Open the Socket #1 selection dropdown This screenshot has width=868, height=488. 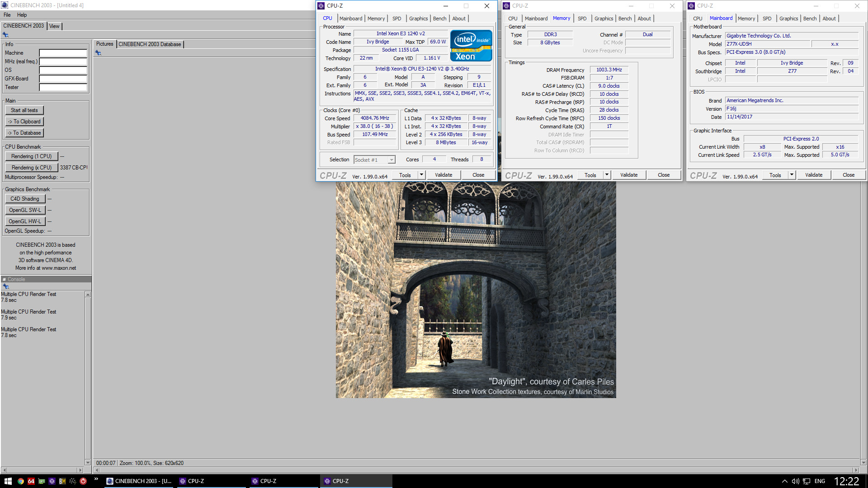tap(374, 160)
